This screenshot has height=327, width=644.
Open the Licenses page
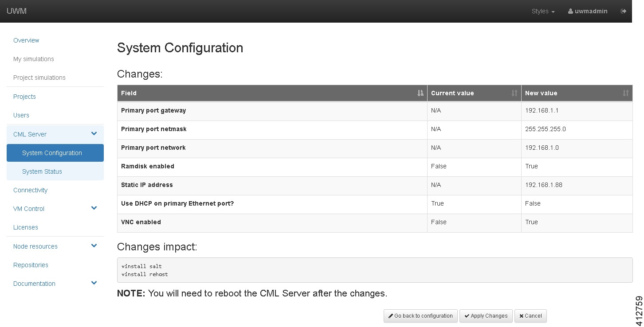25,227
